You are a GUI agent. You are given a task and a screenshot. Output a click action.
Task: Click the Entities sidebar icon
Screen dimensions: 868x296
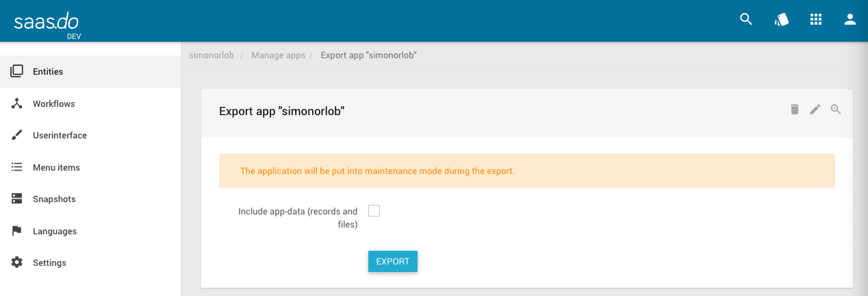17,71
